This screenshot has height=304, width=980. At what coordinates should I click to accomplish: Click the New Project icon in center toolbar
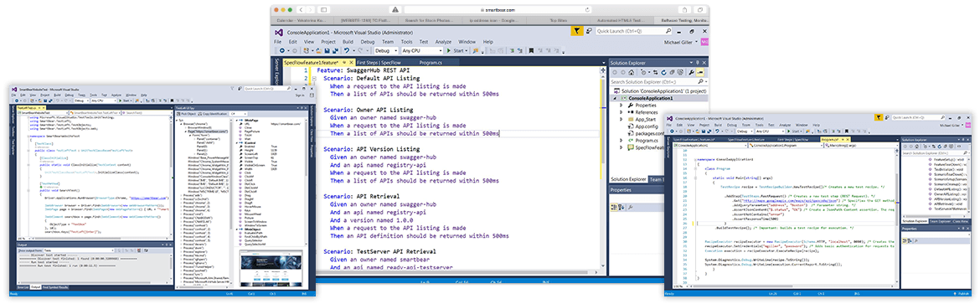307,50
